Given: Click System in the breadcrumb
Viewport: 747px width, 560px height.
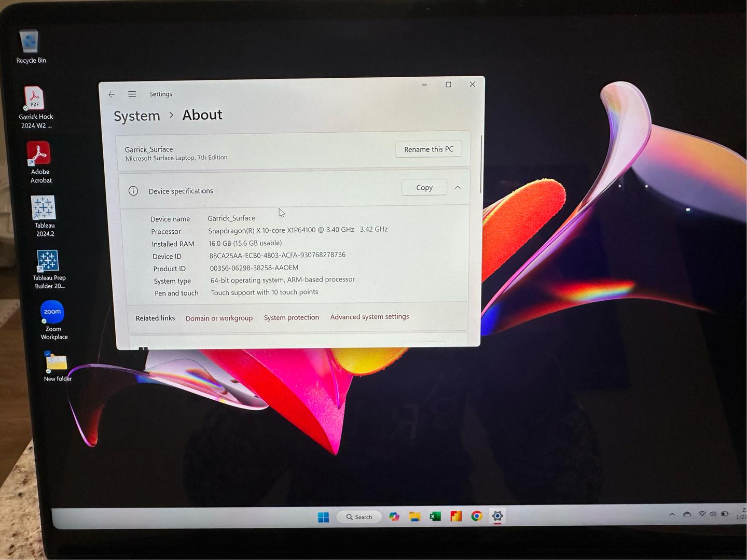Looking at the screenshot, I should tap(137, 116).
